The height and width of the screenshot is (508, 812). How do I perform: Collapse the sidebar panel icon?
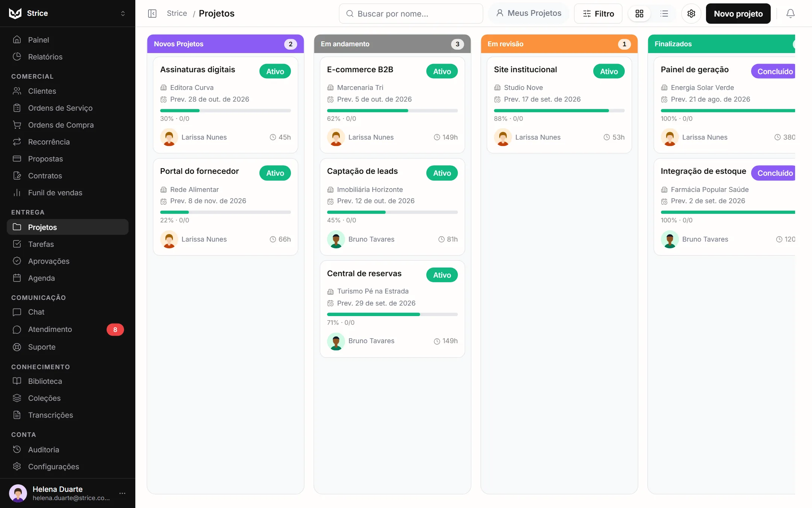point(152,14)
